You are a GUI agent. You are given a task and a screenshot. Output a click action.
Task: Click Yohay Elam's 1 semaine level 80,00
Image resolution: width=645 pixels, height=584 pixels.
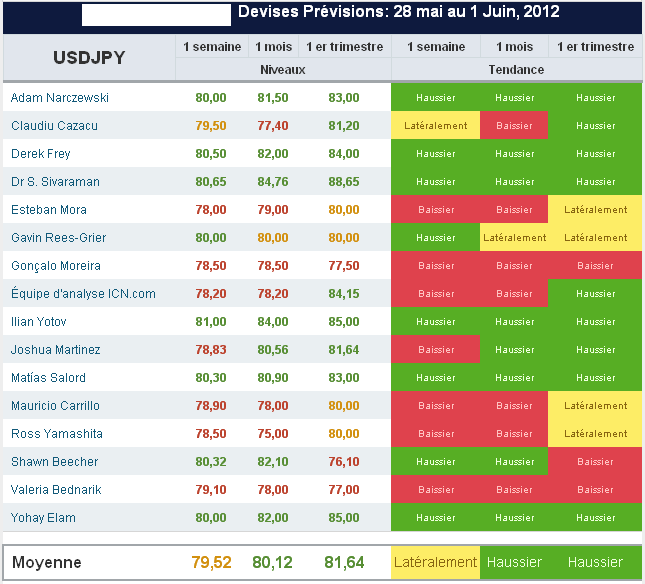point(211,517)
